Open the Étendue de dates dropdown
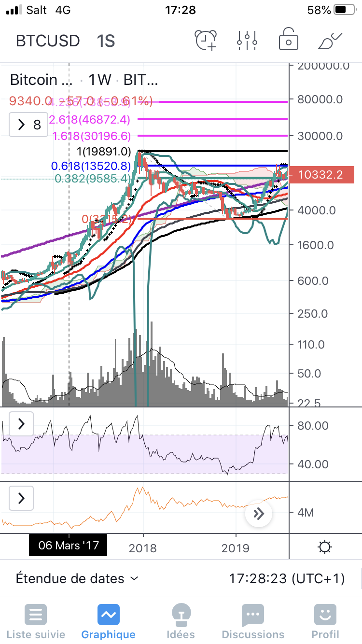The image size is (362, 644). point(77,578)
